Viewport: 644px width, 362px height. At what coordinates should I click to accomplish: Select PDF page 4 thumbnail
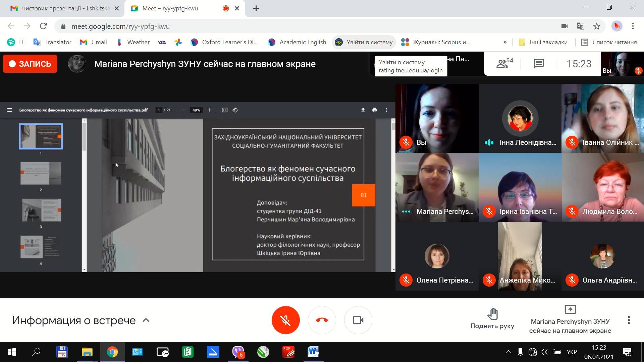(x=41, y=247)
